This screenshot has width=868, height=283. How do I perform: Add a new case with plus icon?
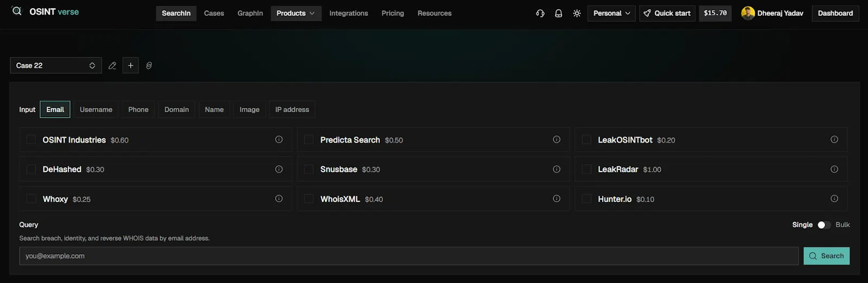click(130, 66)
